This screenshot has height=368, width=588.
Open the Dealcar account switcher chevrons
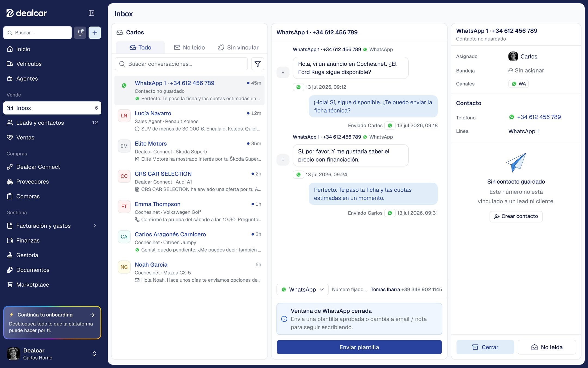pos(94,354)
